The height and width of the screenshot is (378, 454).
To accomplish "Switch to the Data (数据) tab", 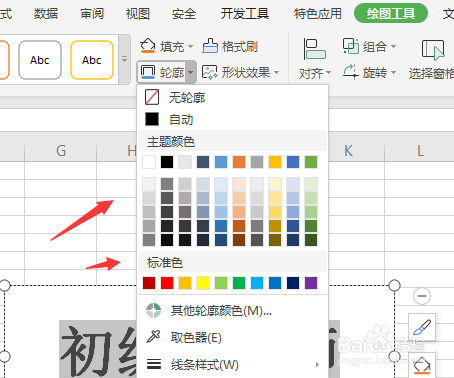I will pyautogui.click(x=46, y=14).
